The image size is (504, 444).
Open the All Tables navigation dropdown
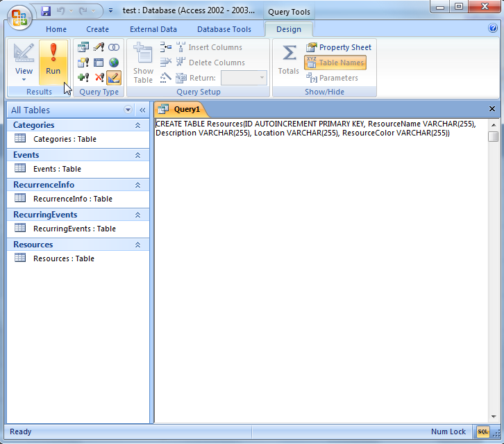click(128, 110)
